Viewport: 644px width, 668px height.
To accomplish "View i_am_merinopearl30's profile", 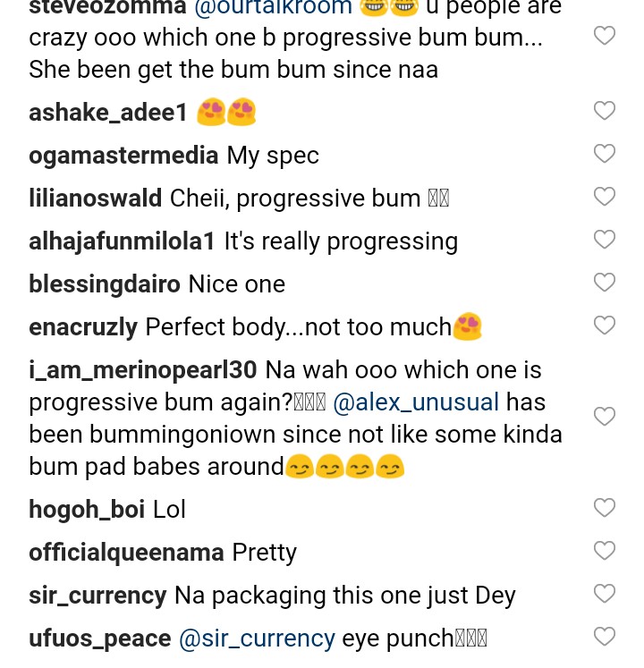I will 143,370.
